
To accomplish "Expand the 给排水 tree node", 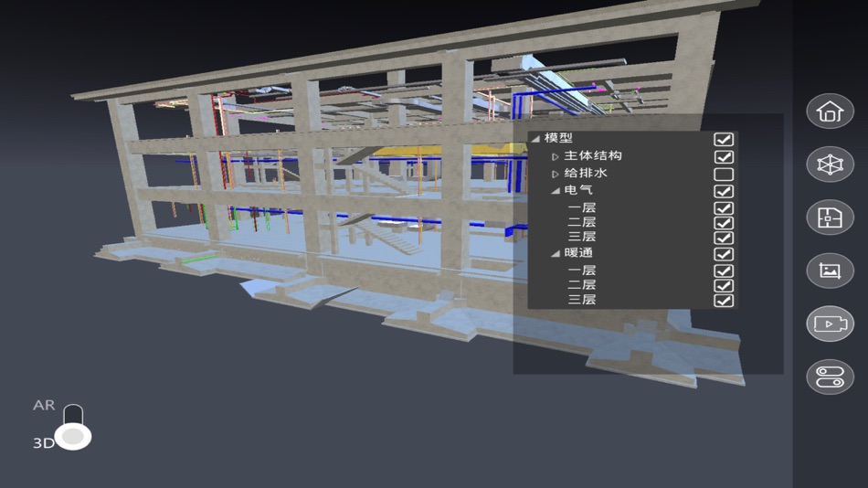I will tap(556, 174).
